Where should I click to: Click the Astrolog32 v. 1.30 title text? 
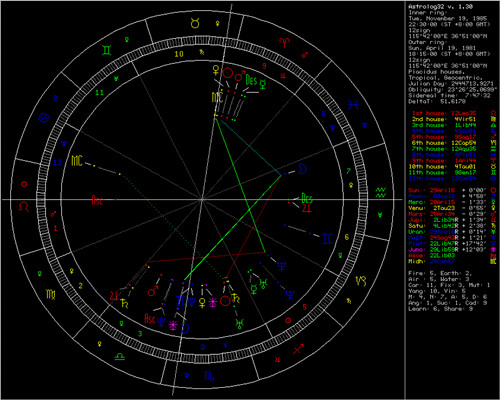[440, 7]
